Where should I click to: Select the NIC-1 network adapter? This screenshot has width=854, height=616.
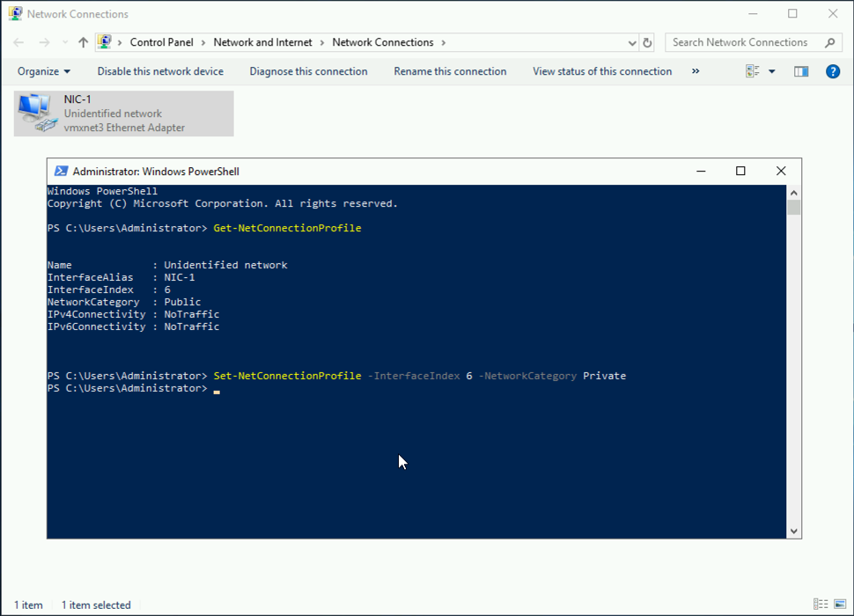coord(123,114)
